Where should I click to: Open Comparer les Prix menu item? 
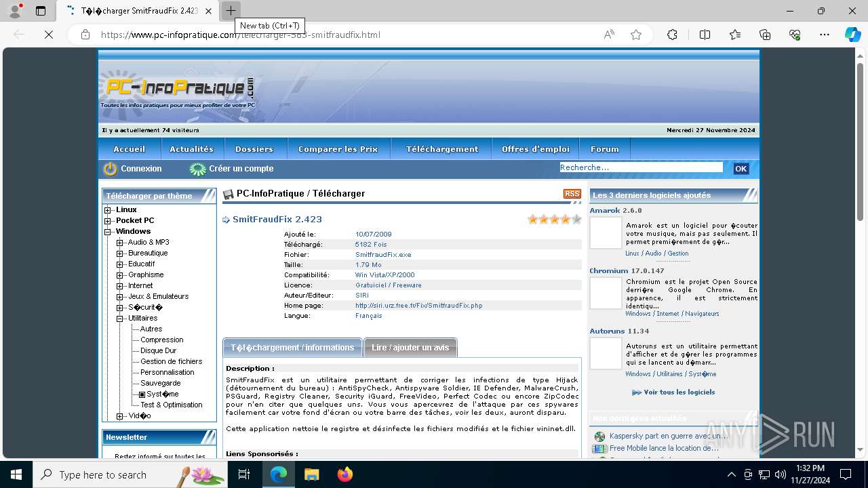click(338, 149)
